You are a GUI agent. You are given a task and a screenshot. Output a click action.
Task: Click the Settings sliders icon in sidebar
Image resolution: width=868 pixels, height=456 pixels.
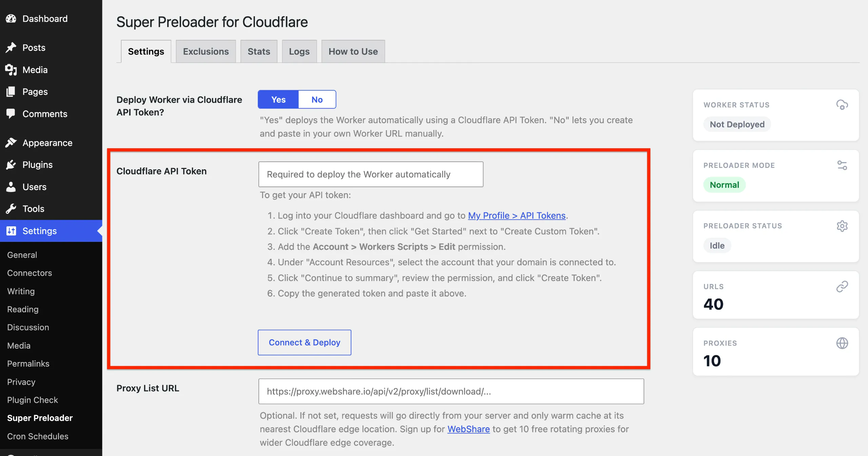(11, 231)
